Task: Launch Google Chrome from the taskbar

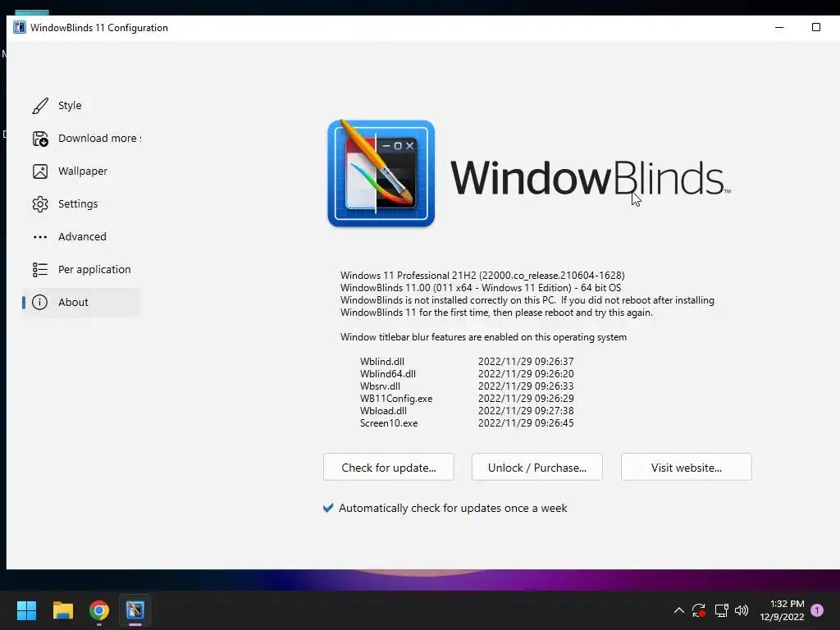Action: pyautogui.click(x=99, y=610)
